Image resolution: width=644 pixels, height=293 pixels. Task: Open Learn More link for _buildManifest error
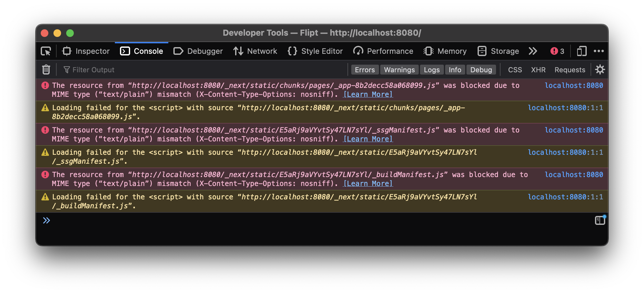[368, 183]
